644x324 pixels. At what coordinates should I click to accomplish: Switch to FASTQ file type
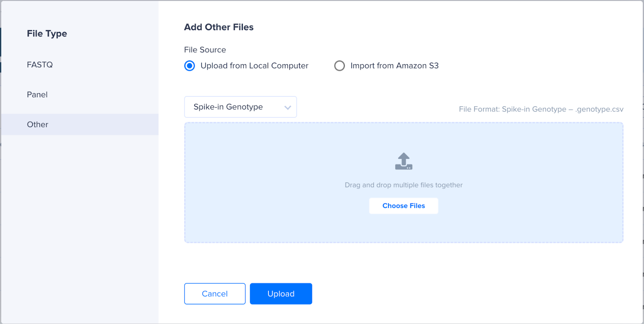40,65
